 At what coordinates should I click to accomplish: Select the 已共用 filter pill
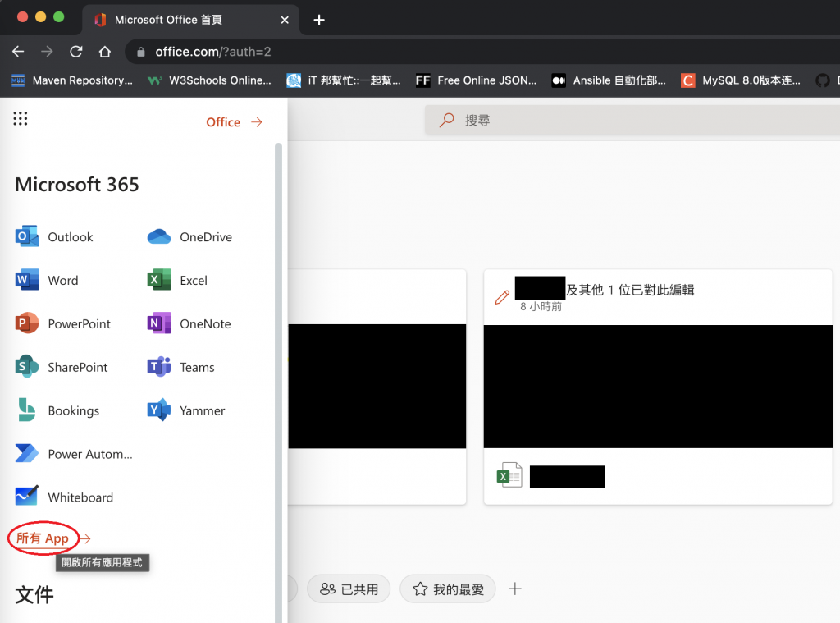(x=349, y=589)
